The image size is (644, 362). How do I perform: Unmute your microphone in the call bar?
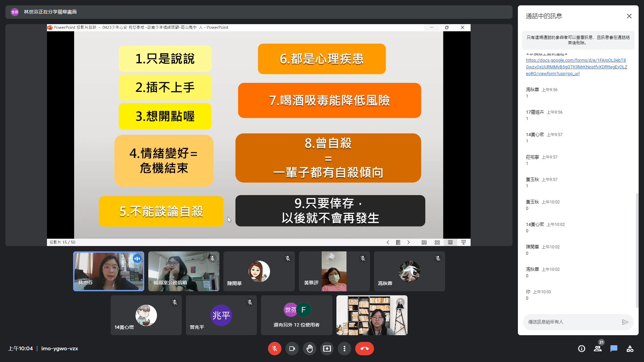274,349
